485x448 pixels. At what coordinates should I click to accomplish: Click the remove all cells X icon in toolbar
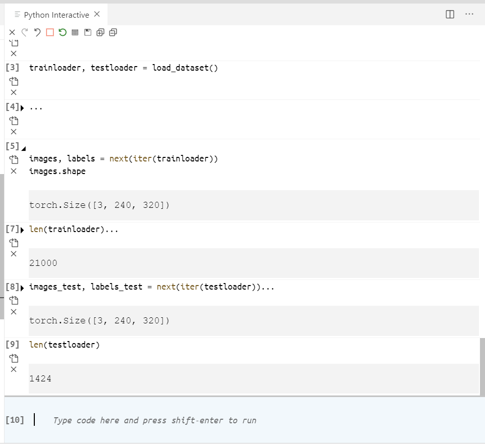click(12, 32)
